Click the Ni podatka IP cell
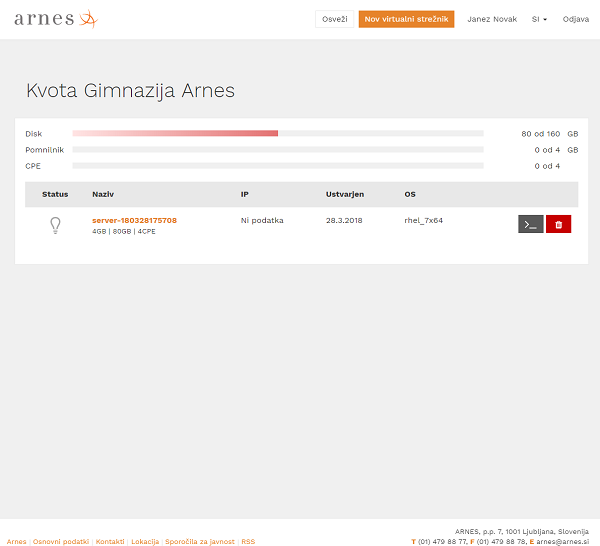The height and width of the screenshot is (546, 600). click(262, 220)
